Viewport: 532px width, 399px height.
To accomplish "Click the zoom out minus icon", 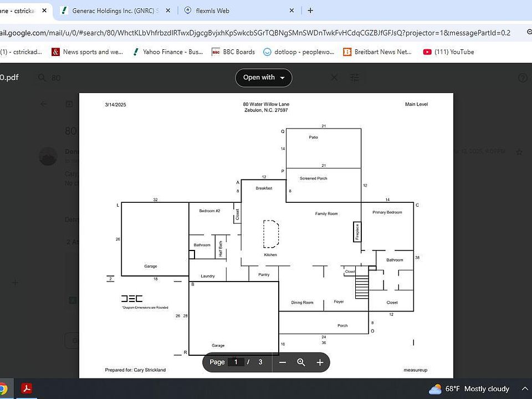I will (x=283, y=362).
